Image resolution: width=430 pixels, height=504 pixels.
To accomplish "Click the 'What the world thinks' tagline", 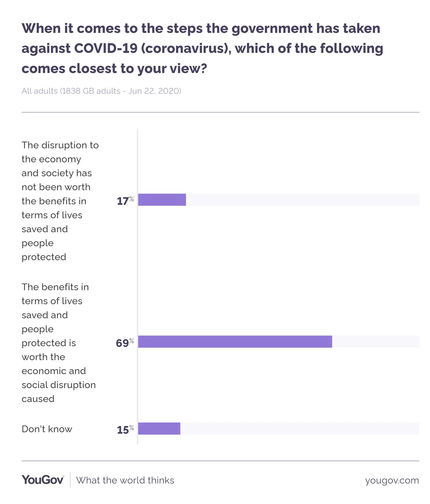I will 125,480.
